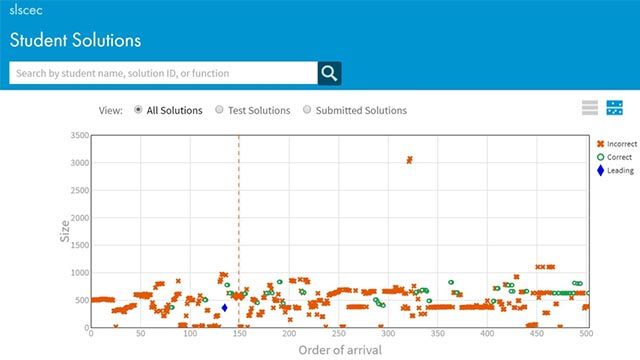The image size is (640, 360).
Task: Select the Test Solutions radio button
Action: coord(219,109)
